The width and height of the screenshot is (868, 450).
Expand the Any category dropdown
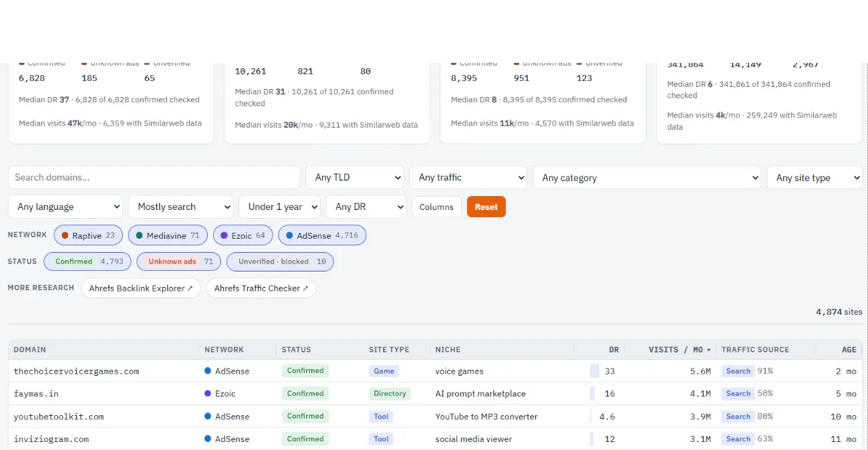pos(647,177)
